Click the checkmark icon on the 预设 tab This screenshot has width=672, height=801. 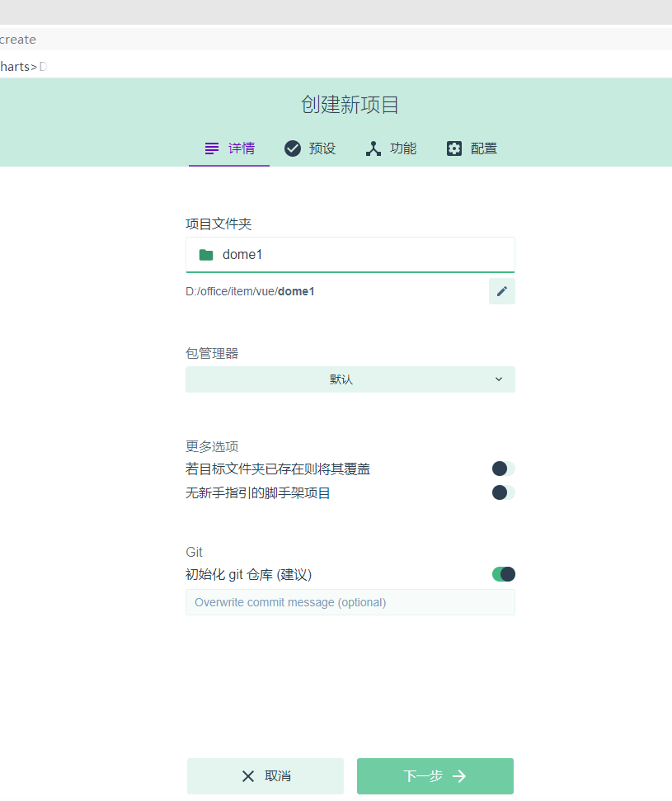tap(293, 148)
